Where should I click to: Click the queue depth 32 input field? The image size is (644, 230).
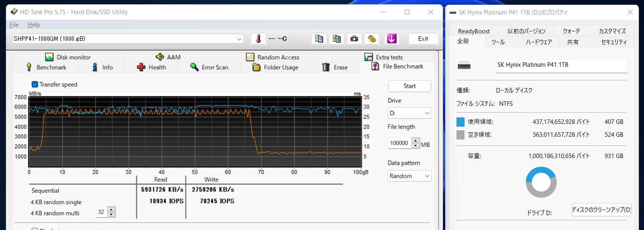tap(102, 212)
